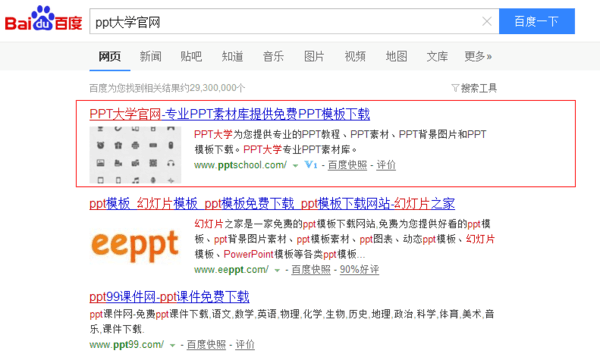This screenshot has height=360, width=600.
Task: Click the description line with PowerPoint模板等各类ppt模板
Action: pos(279,254)
